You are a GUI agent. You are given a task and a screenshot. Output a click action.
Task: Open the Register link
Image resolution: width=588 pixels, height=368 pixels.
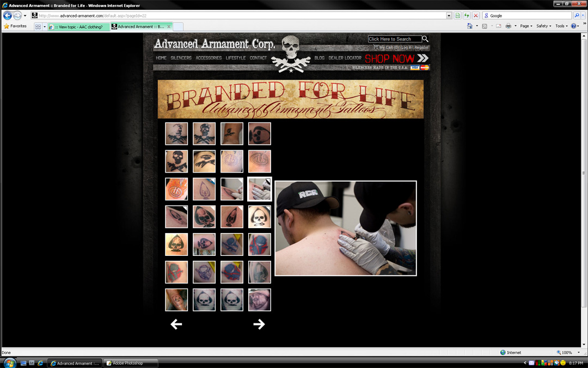[x=421, y=47]
